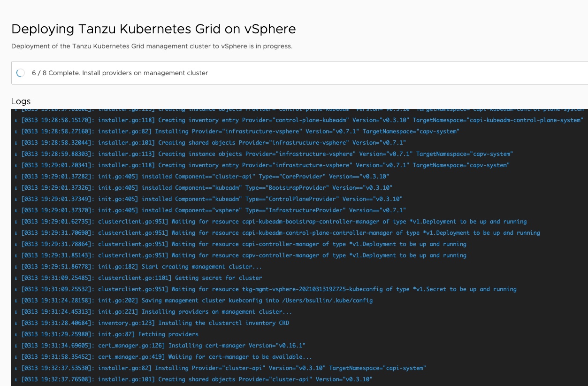Click info icon beside 'Installing cert-manager Version' entry
588x386 pixels.
tap(16, 346)
